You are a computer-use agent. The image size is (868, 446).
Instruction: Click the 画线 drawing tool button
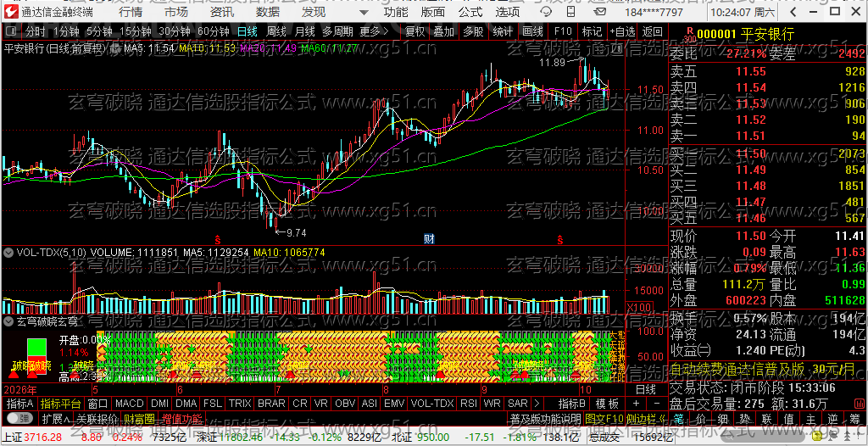pos(532,31)
